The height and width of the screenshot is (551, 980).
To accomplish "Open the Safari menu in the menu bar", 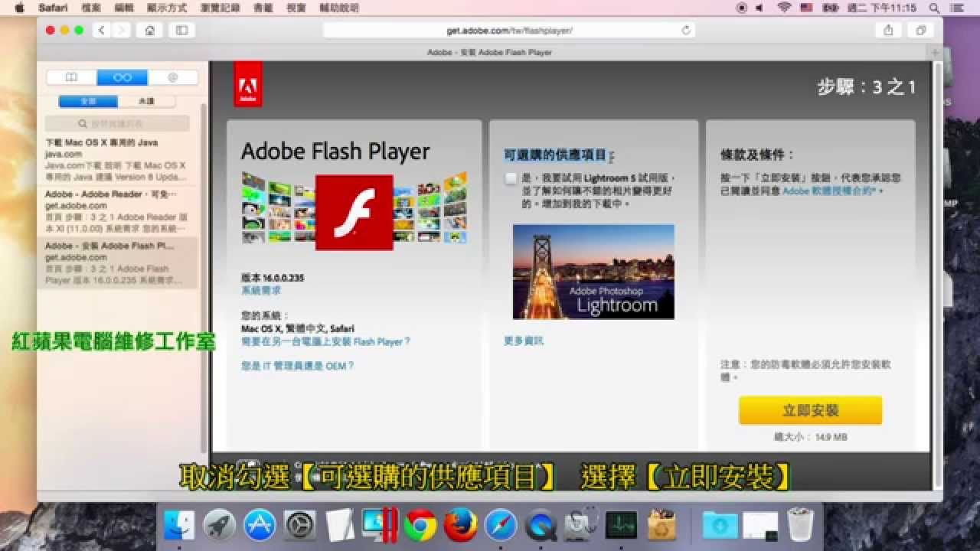I will coord(53,8).
